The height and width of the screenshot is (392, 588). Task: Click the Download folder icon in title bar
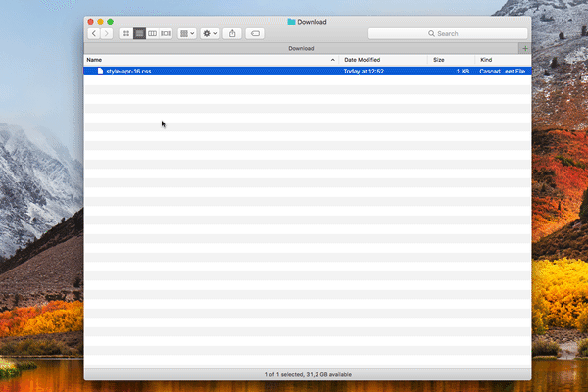[x=291, y=22]
